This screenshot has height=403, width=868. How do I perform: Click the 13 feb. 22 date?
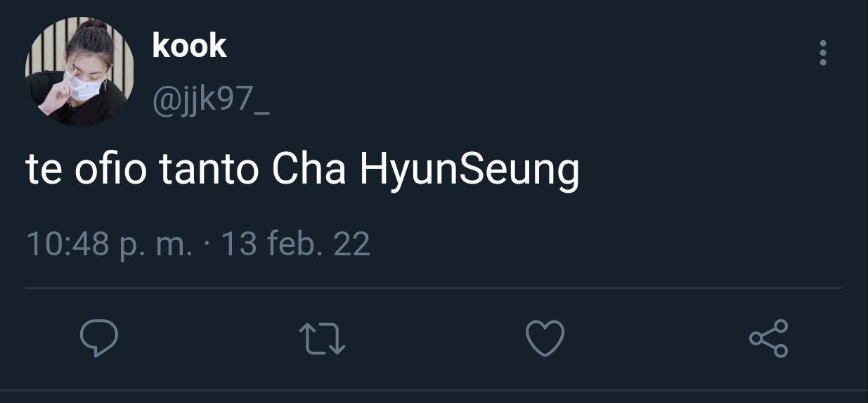click(295, 244)
